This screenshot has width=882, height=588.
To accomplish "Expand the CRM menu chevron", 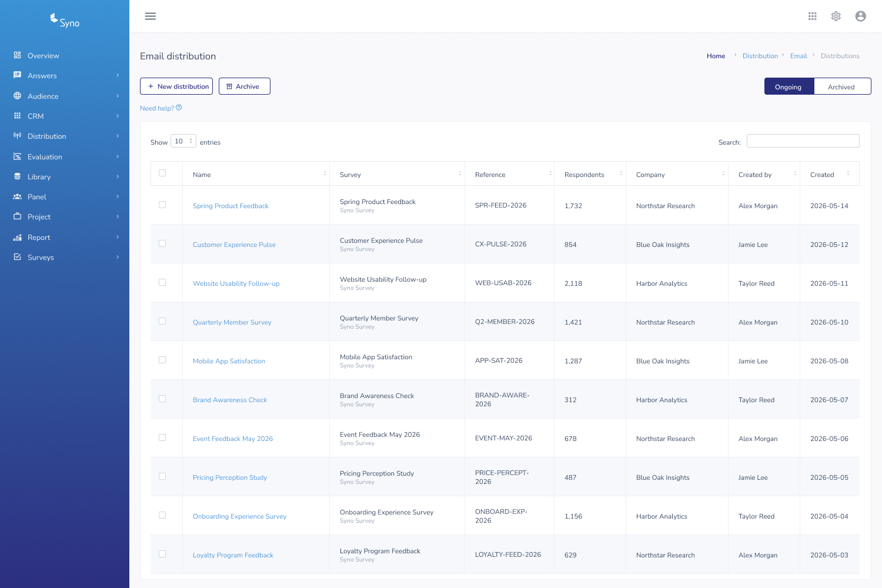I will tap(118, 116).
